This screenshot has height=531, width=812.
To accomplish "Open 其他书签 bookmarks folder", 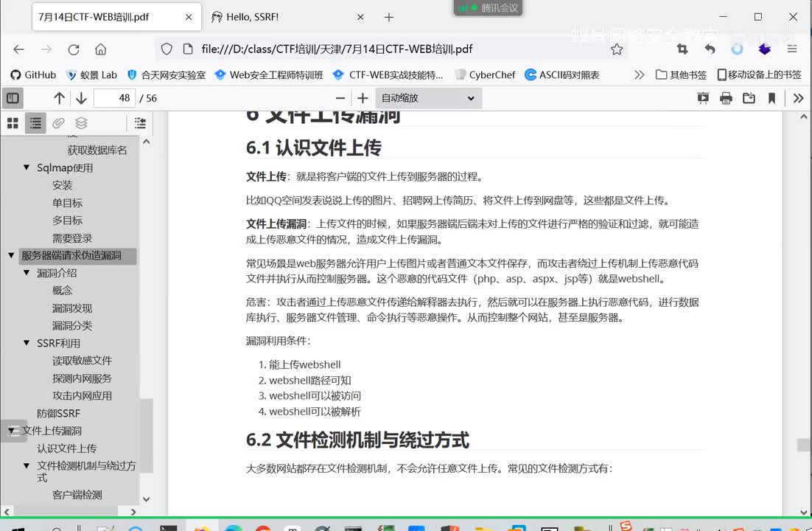I will click(681, 74).
